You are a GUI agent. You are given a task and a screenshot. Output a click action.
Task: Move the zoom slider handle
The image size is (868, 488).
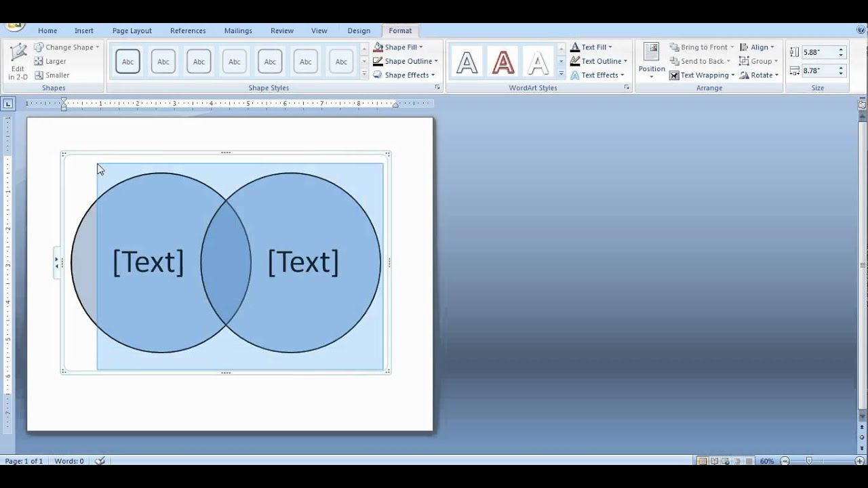pyautogui.click(x=809, y=461)
